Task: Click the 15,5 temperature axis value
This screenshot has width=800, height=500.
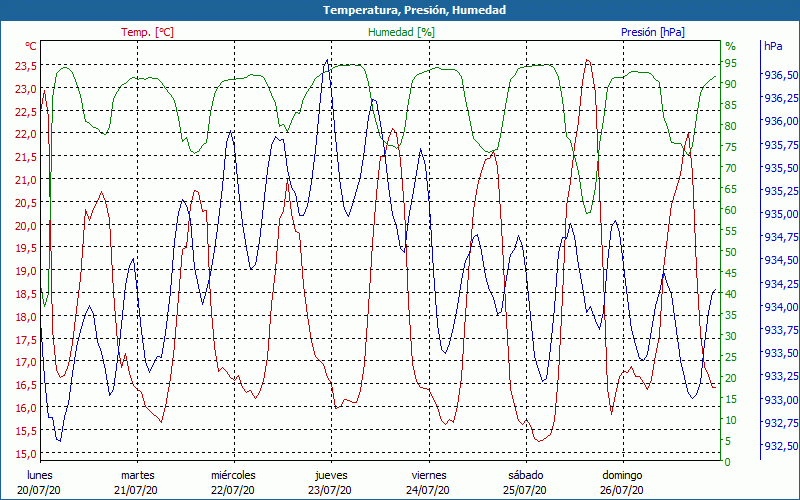Action: click(25, 431)
